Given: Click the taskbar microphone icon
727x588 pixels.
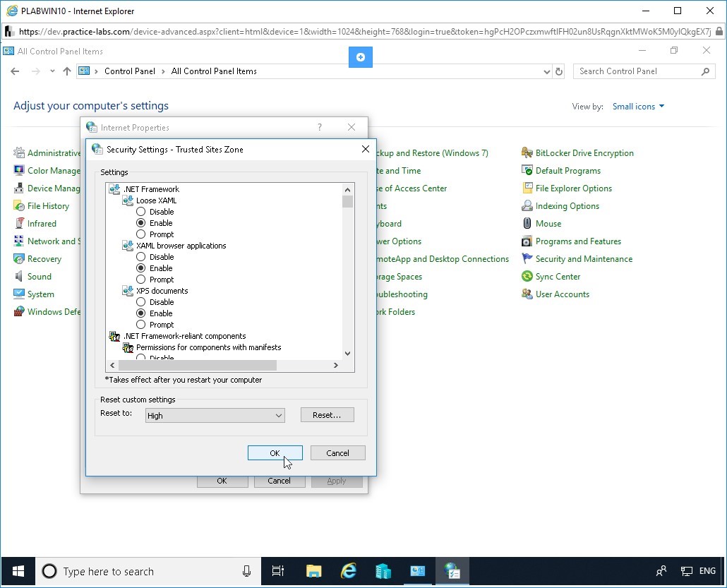Looking at the screenshot, I should (x=246, y=571).
